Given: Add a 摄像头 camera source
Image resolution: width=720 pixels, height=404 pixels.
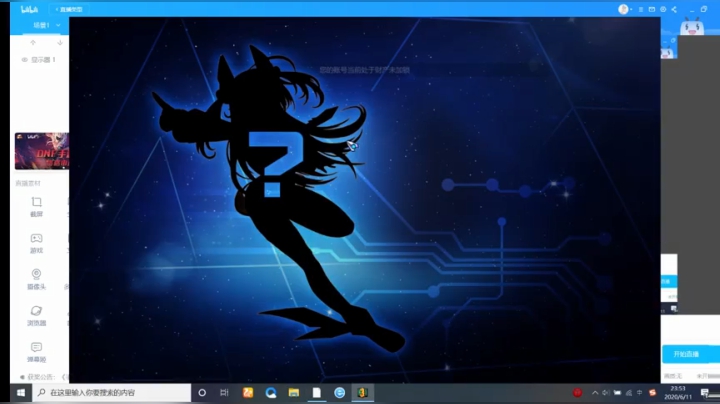Looking at the screenshot, I should 36,279.
